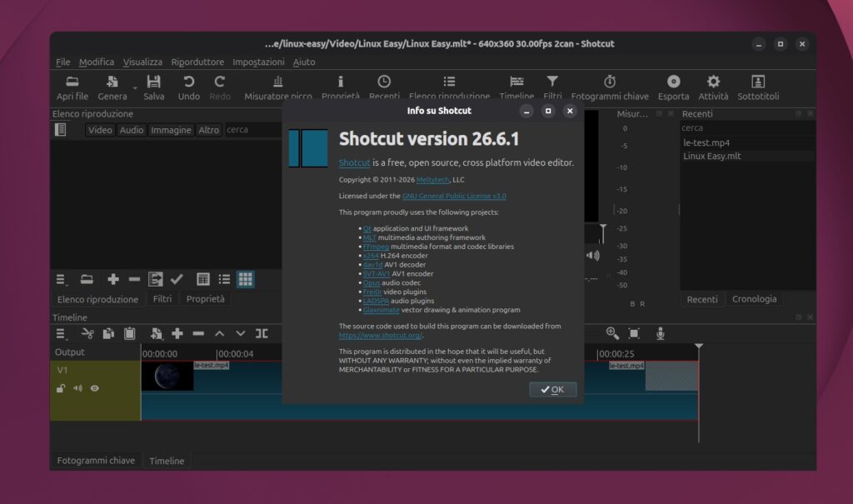
Task: Select le-test.mp4 in the Recenti list
Action: click(706, 142)
